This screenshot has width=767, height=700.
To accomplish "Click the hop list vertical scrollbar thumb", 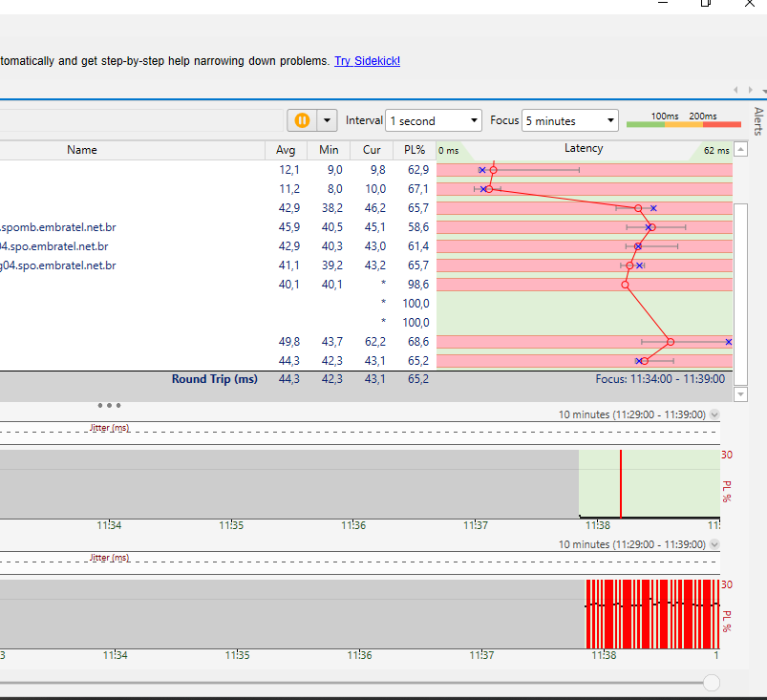I will click(x=741, y=294).
